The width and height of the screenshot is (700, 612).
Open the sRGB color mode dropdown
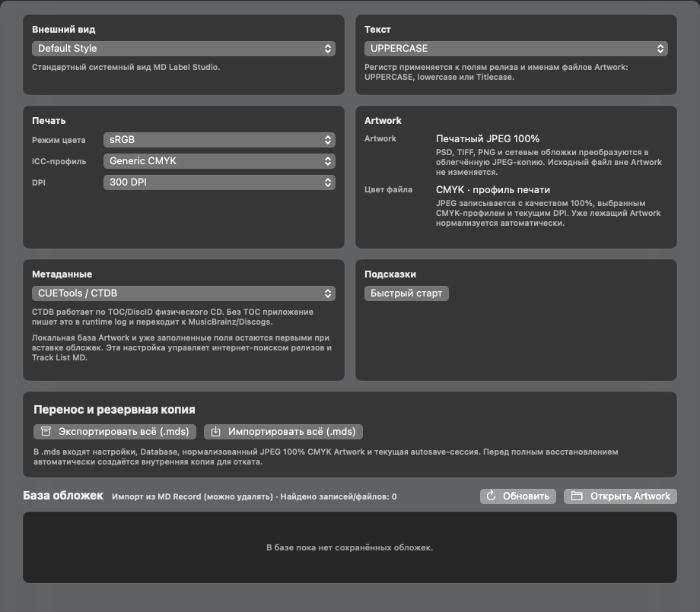(219, 140)
